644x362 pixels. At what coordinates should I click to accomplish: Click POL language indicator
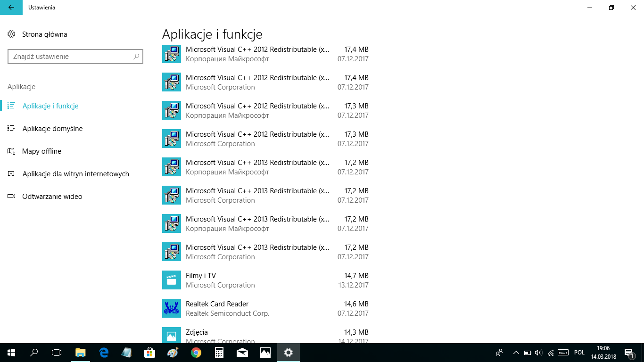click(579, 353)
